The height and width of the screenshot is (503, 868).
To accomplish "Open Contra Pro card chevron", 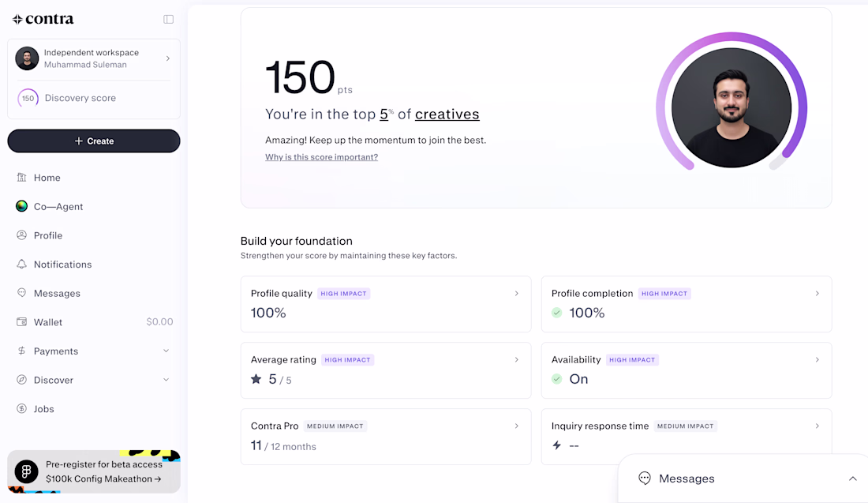I will click(517, 426).
